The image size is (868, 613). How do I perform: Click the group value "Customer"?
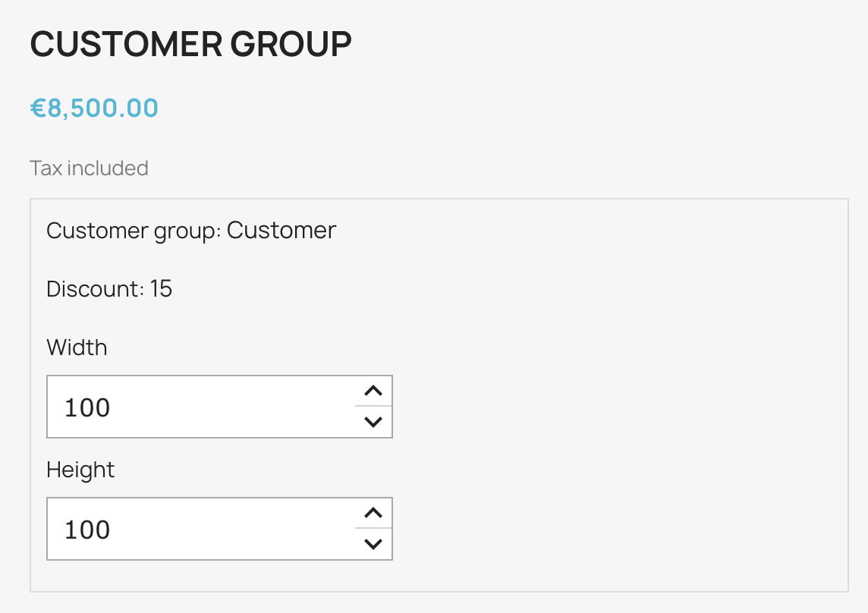coord(281,230)
